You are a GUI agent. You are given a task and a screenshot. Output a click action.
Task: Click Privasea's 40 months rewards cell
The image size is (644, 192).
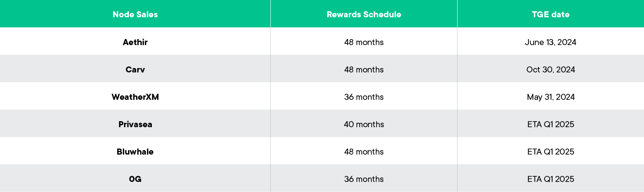click(364, 124)
